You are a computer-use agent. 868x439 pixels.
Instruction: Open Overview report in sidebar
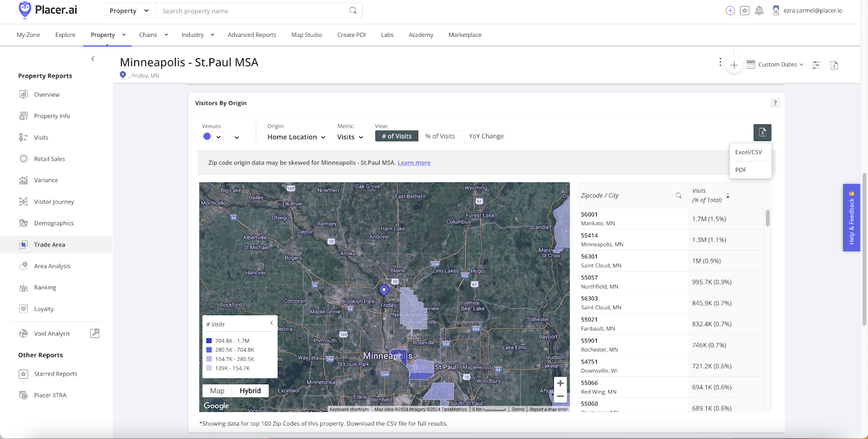pos(47,94)
